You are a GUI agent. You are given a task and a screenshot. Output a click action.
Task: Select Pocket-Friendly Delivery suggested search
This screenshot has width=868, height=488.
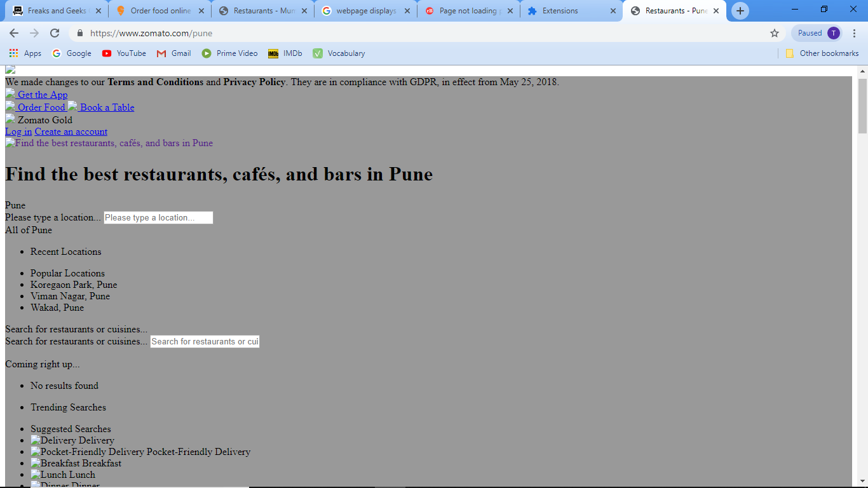(x=140, y=452)
